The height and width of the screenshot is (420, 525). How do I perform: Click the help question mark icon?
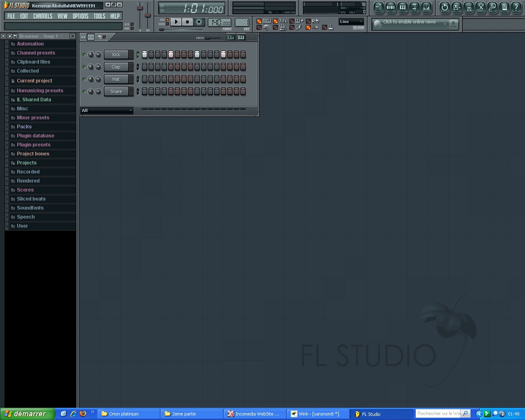pyautogui.click(x=516, y=7)
